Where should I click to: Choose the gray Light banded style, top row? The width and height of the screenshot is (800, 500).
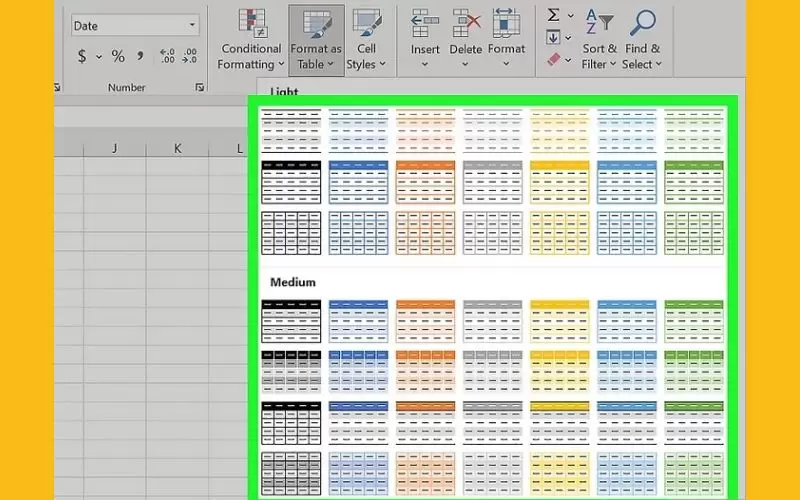click(492, 131)
